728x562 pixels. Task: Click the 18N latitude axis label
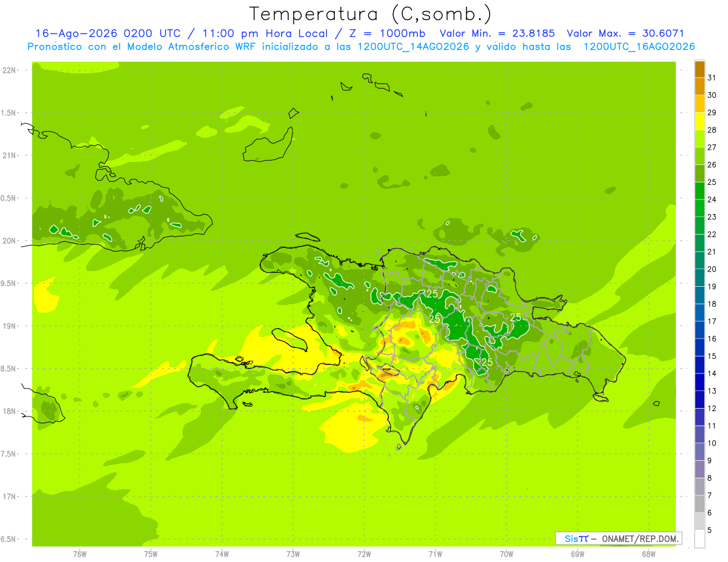pyautogui.click(x=10, y=411)
